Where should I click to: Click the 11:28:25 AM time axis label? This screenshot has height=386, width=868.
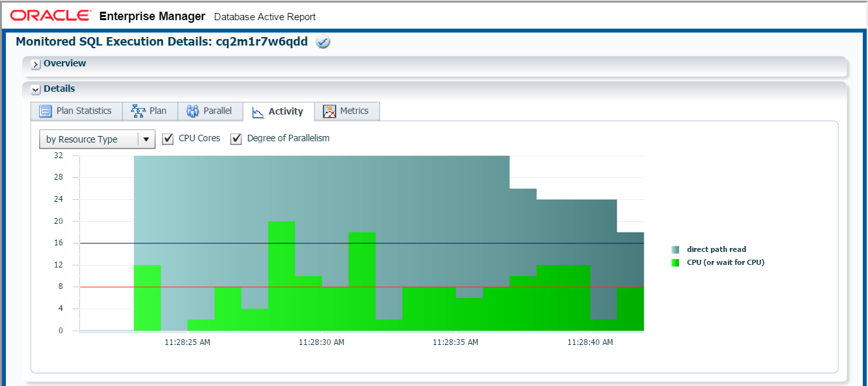click(x=187, y=342)
